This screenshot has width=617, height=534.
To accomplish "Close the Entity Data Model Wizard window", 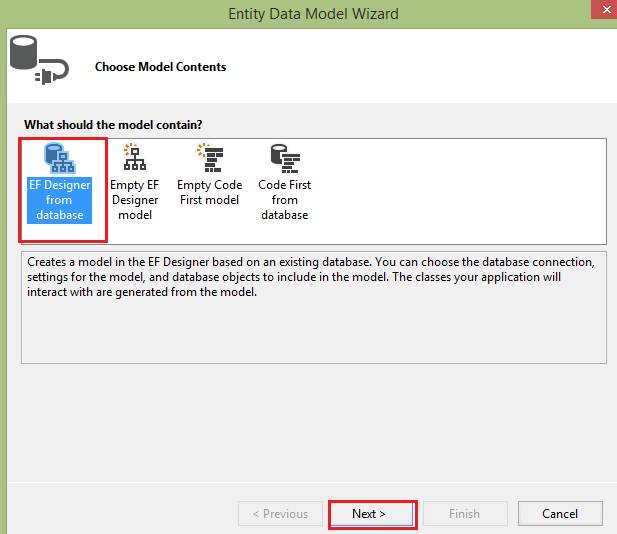I will click(605, 9).
